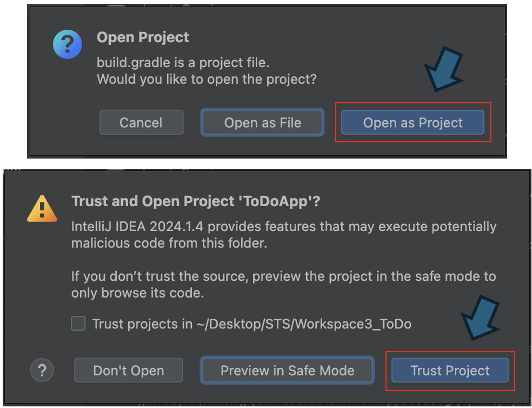Click the Don't Open button
The image size is (532, 408).
[129, 370]
